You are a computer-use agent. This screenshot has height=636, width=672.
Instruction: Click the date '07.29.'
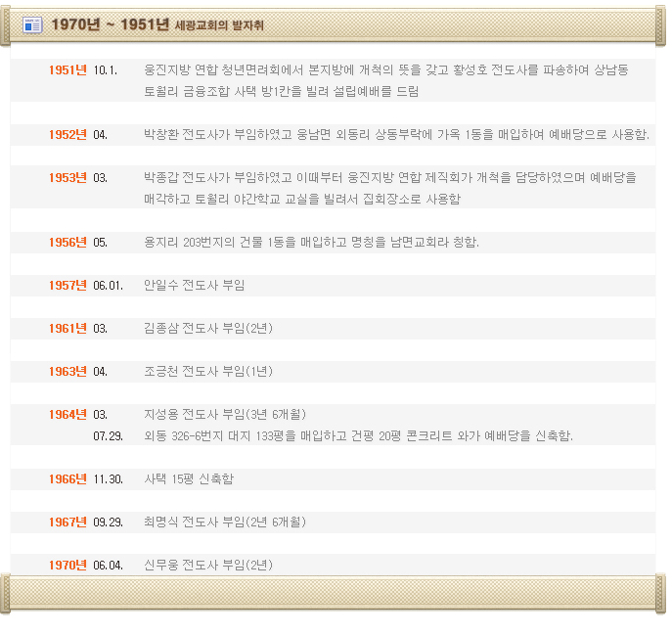coord(108,436)
